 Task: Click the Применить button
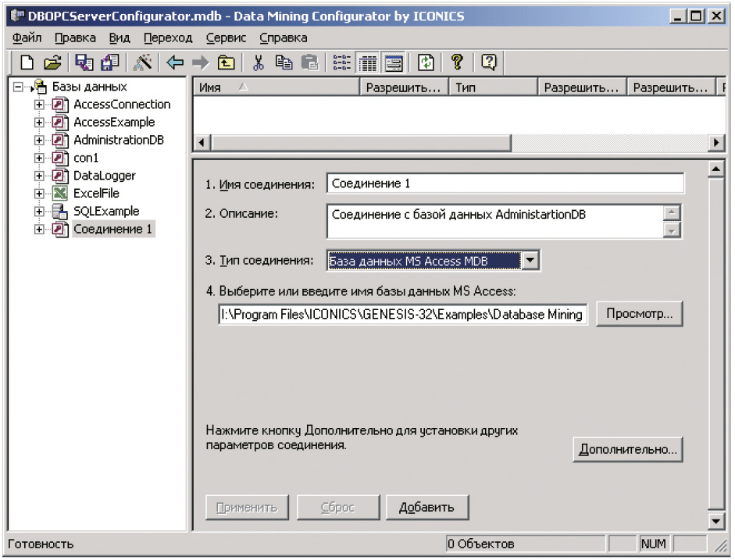(247, 508)
